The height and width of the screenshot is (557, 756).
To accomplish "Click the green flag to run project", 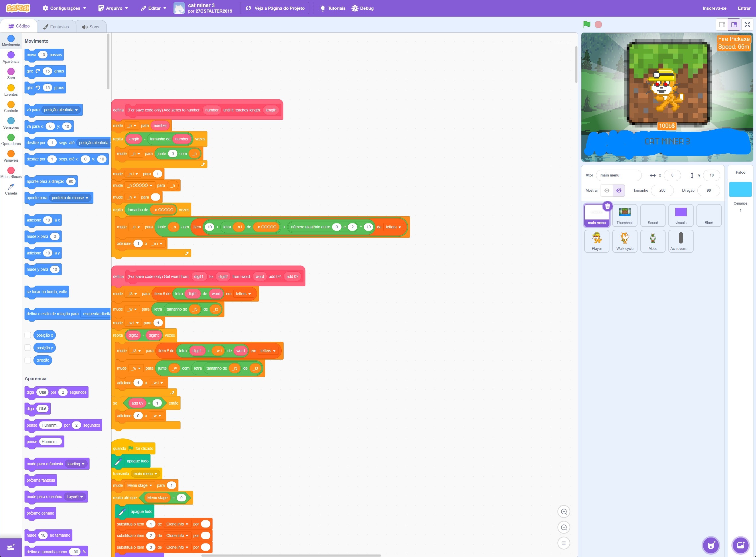I will tap(587, 24).
